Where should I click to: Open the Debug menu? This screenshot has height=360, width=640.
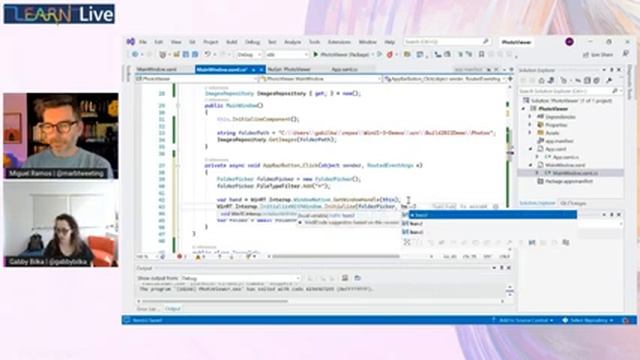pyautogui.click(x=252, y=42)
